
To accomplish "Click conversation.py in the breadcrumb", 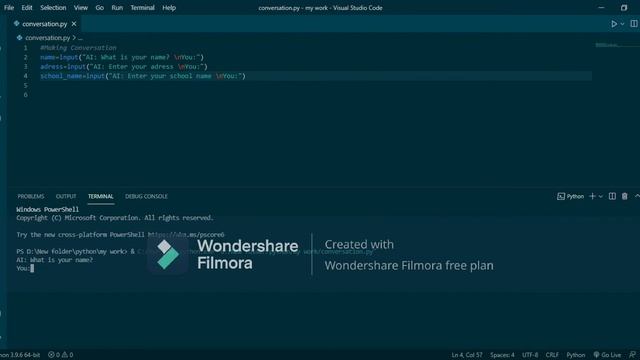I will [x=47, y=38].
